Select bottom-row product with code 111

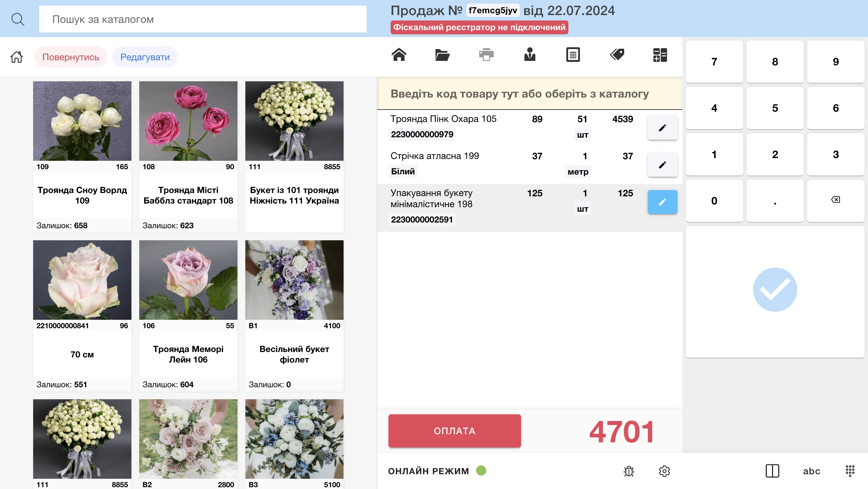pos(82,444)
